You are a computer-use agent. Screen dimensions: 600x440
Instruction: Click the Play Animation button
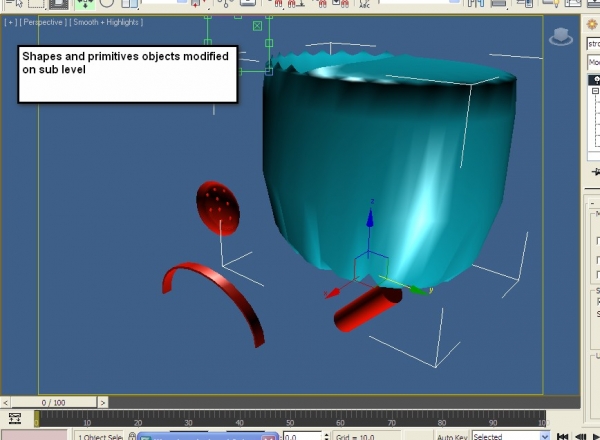[x=596, y=436]
